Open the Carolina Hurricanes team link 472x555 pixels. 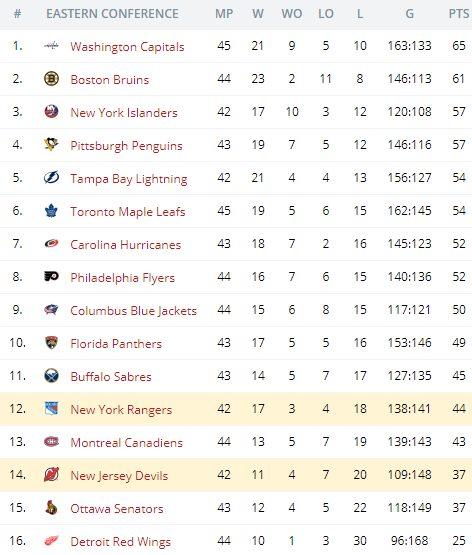click(x=126, y=245)
